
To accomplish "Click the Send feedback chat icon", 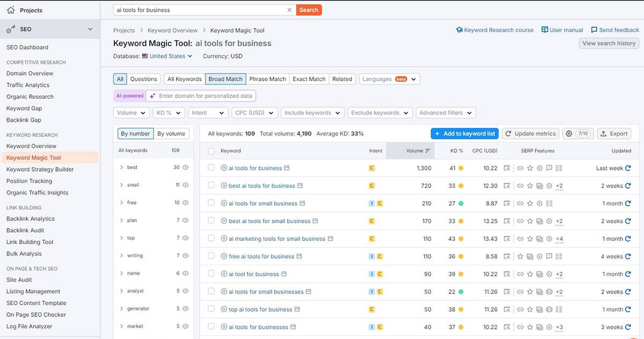I will (594, 30).
